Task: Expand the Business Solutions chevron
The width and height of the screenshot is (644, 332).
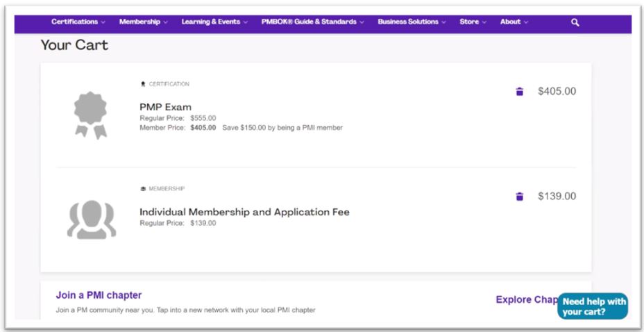Action: tap(443, 22)
